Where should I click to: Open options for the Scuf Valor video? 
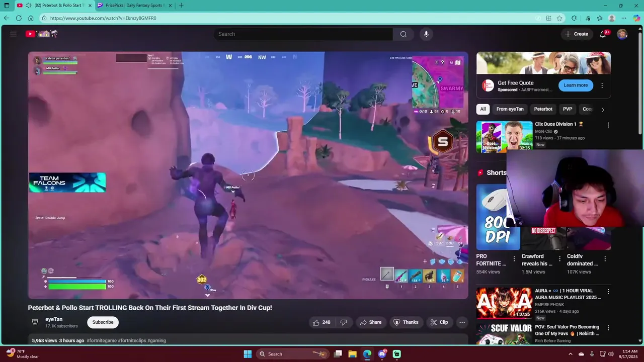click(x=608, y=328)
